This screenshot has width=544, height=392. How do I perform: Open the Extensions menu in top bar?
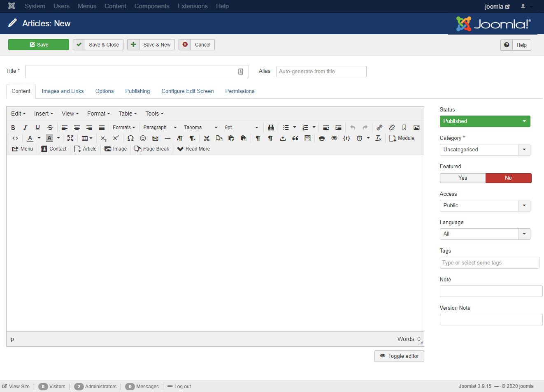(193, 6)
